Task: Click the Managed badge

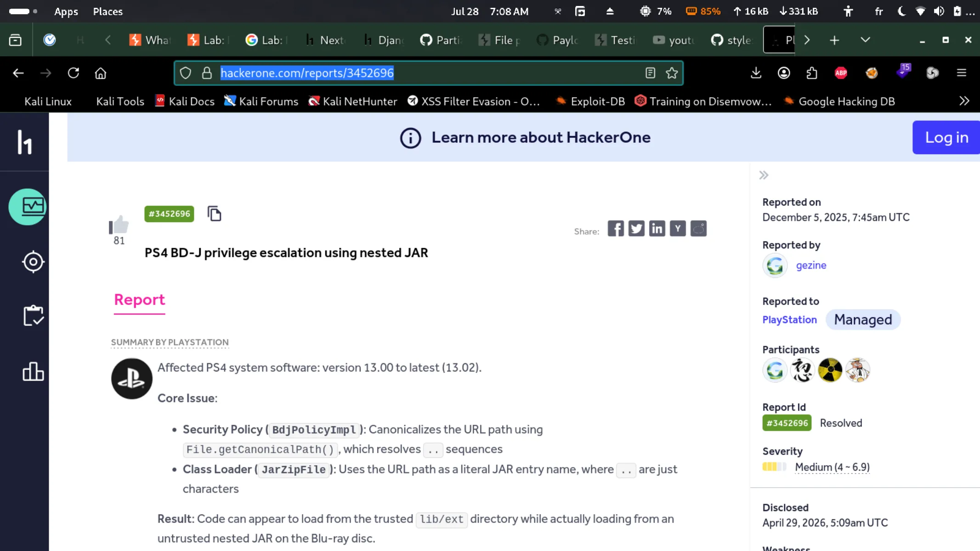Action: click(863, 320)
